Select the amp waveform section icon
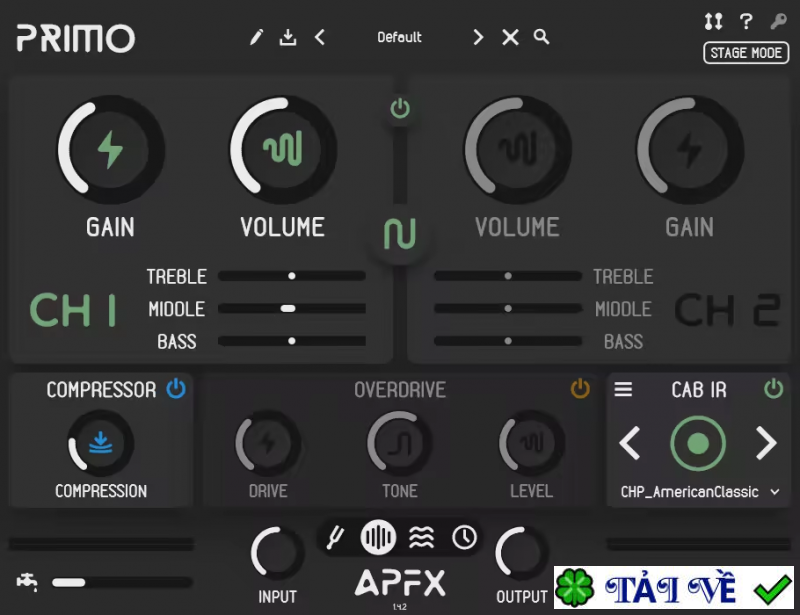 point(378,537)
